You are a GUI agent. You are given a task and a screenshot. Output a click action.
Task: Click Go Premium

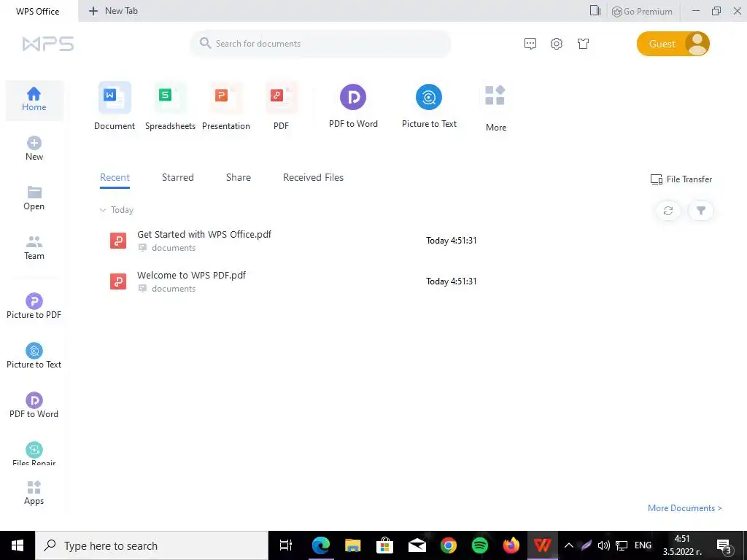tap(642, 11)
